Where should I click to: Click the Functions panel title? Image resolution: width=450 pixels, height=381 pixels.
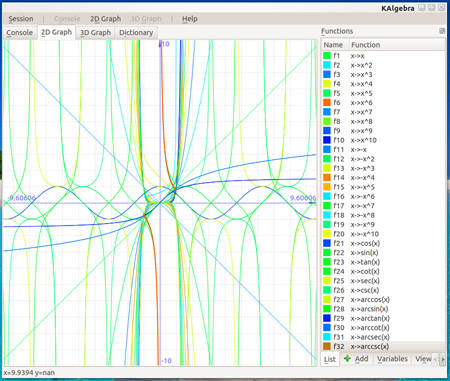(337, 31)
